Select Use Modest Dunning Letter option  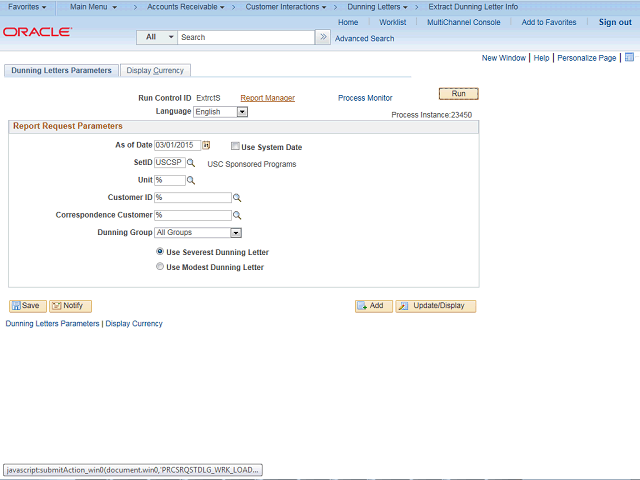[160, 267]
